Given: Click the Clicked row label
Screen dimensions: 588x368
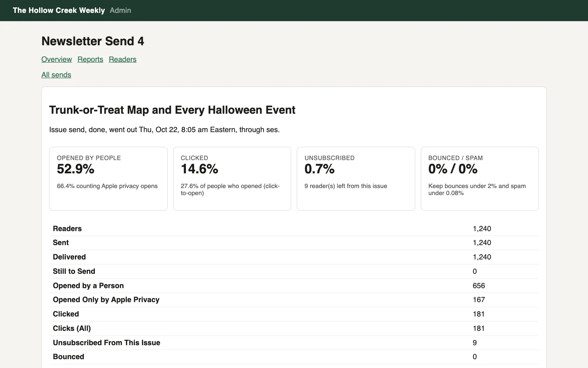Looking at the screenshot, I should coord(66,314).
